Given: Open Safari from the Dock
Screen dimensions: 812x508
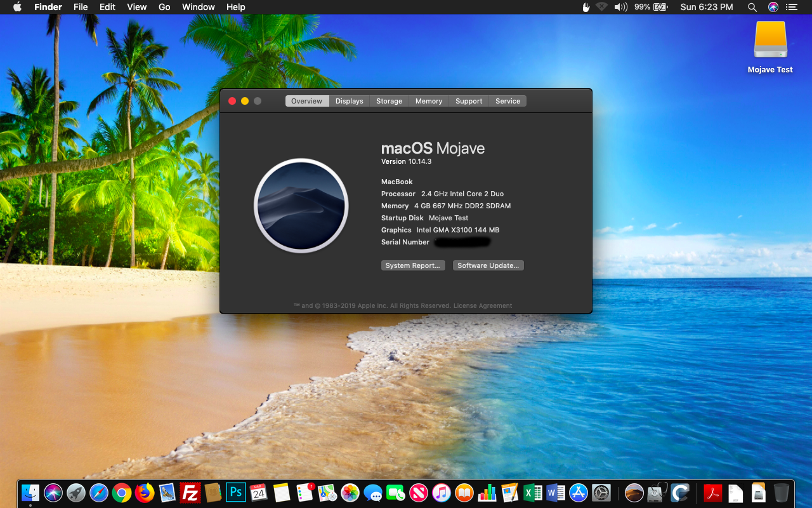Looking at the screenshot, I should point(99,493).
